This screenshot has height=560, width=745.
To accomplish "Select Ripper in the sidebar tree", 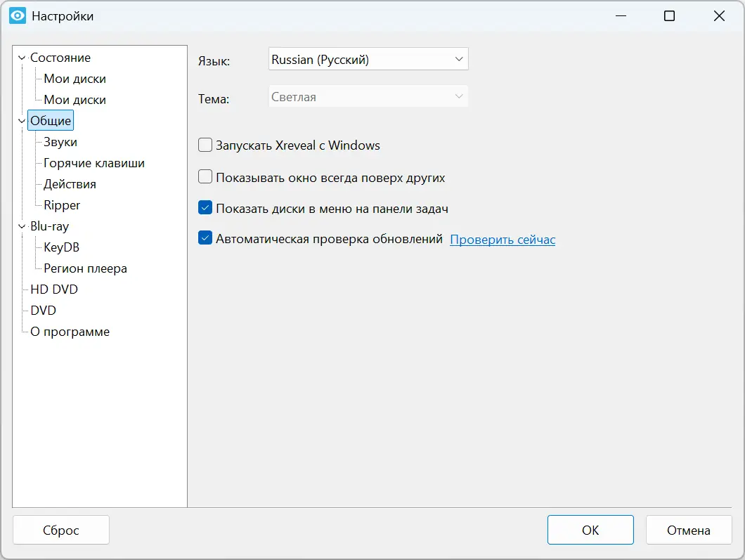I will click(x=62, y=205).
